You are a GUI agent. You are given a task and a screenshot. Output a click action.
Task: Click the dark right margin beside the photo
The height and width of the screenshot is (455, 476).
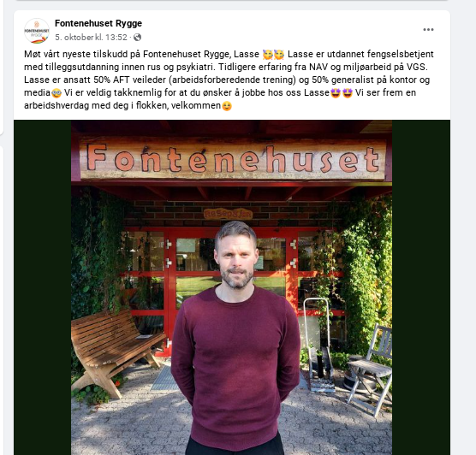point(421,287)
